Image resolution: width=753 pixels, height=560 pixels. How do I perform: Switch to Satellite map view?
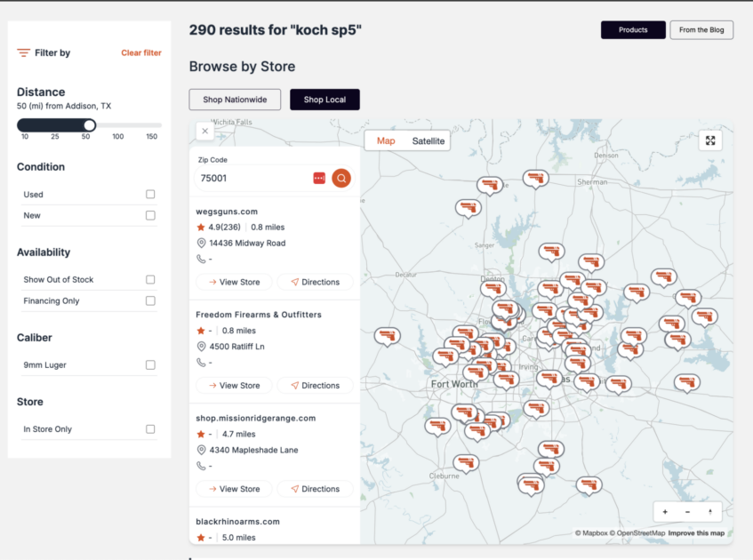pyautogui.click(x=428, y=140)
